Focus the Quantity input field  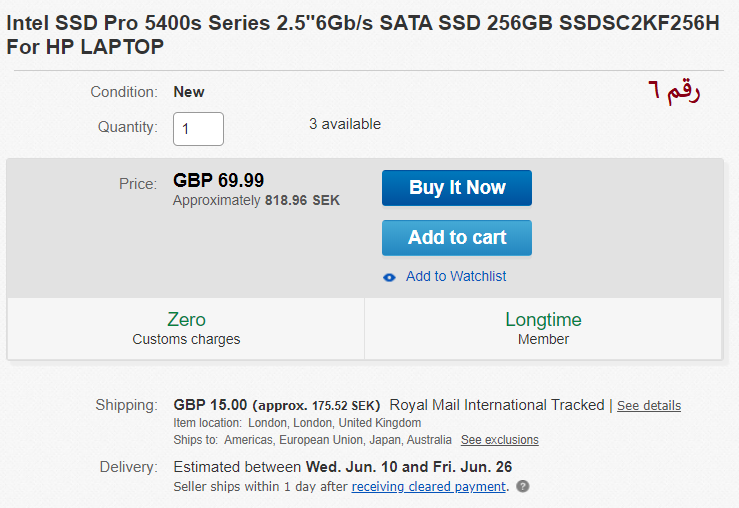198,128
